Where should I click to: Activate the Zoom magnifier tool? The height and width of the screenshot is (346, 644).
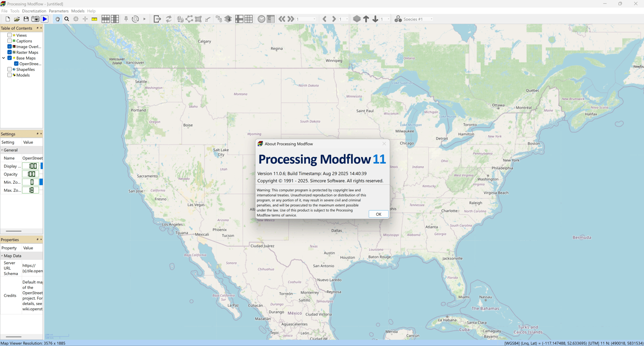pyautogui.click(x=67, y=19)
